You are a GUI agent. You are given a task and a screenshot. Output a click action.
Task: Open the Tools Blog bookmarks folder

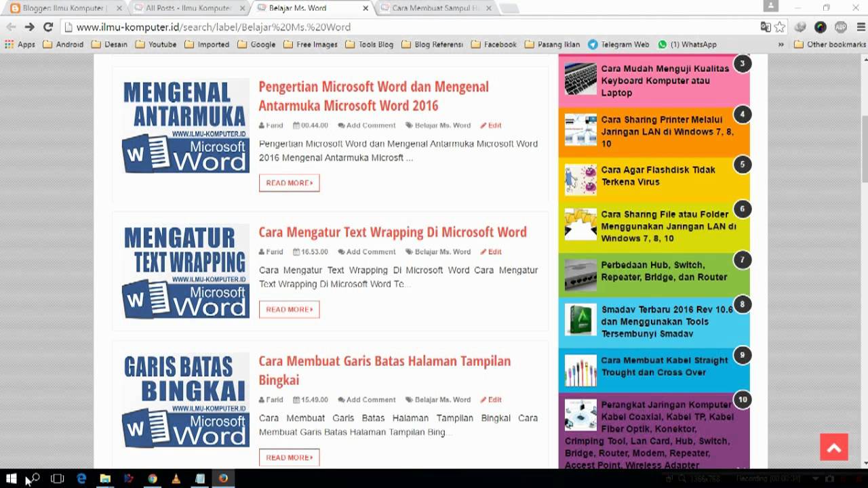click(369, 44)
